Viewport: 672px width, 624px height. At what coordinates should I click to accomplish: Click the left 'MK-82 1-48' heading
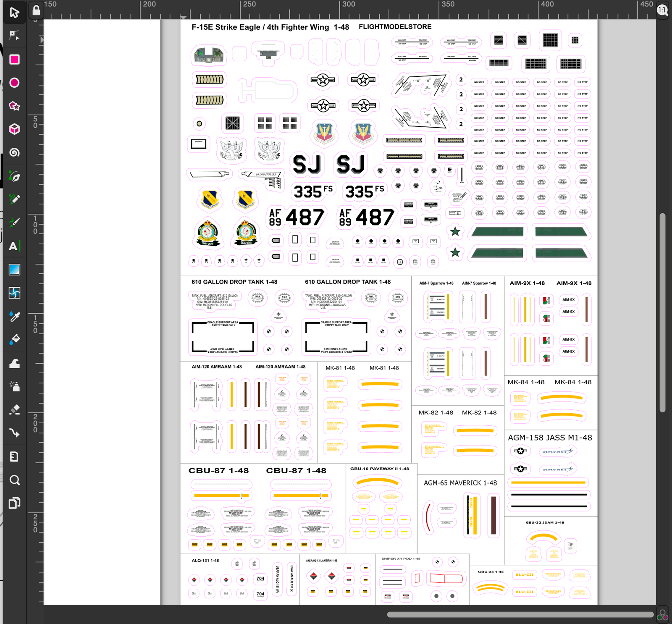(436, 413)
